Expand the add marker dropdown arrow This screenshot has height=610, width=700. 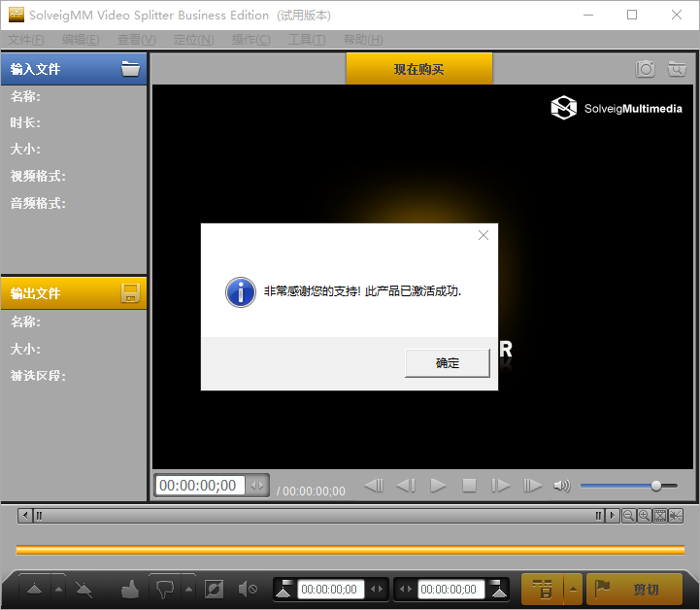click(x=58, y=589)
